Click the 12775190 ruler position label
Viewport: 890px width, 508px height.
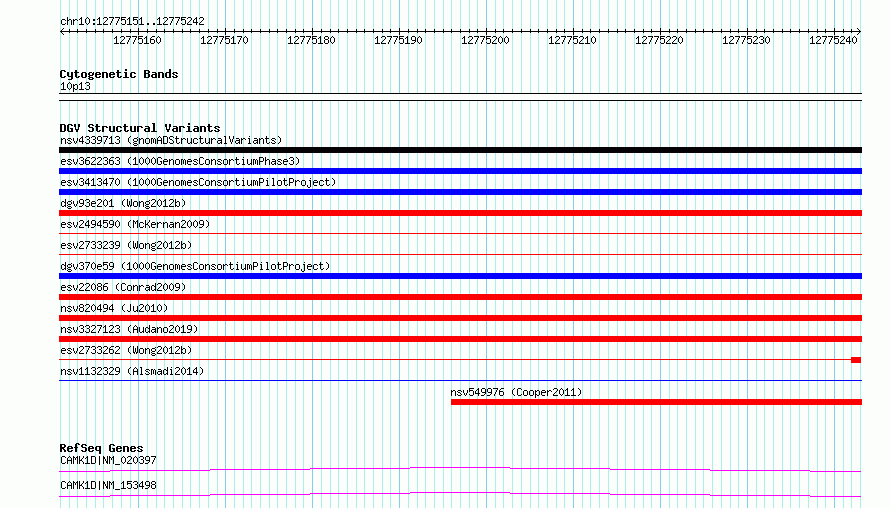click(398, 40)
